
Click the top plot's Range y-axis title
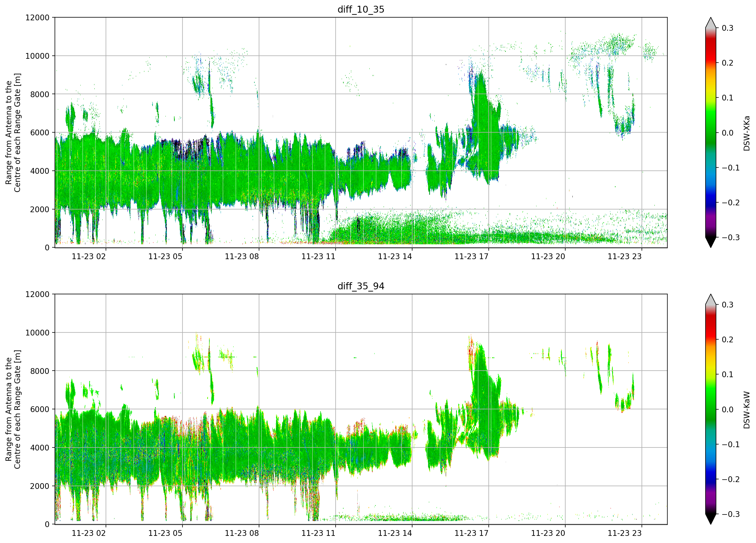[x=13, y=133]
